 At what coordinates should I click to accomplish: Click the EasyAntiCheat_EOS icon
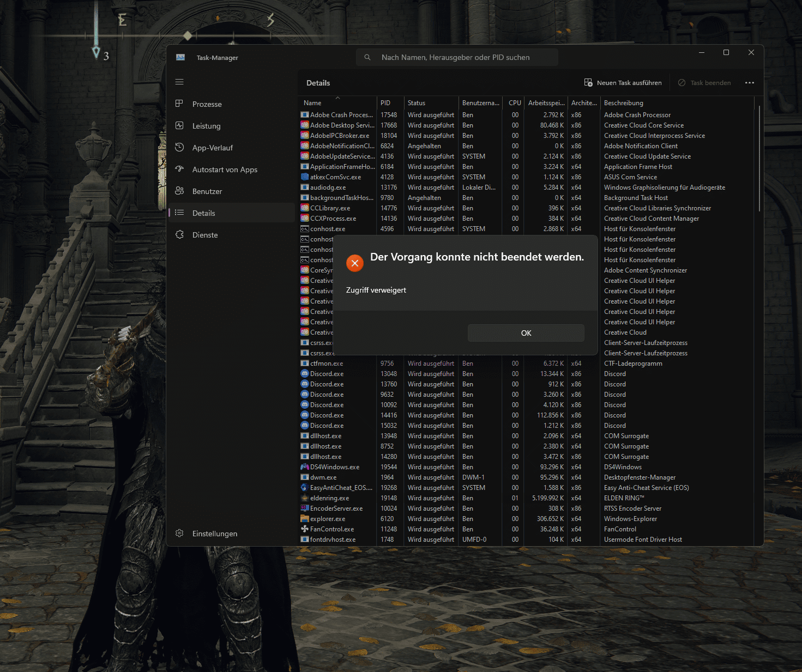point(305,488)
